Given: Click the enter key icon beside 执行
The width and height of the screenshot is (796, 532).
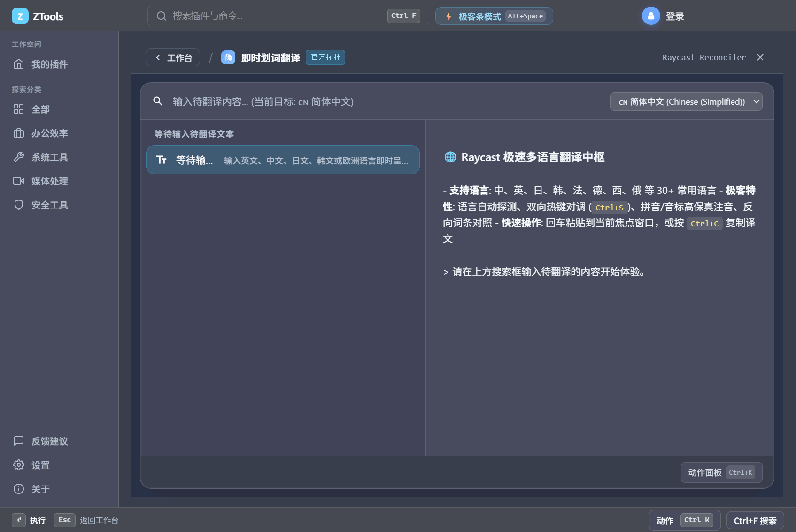Looking at the screenshot, I should click(x=19, y=520).
